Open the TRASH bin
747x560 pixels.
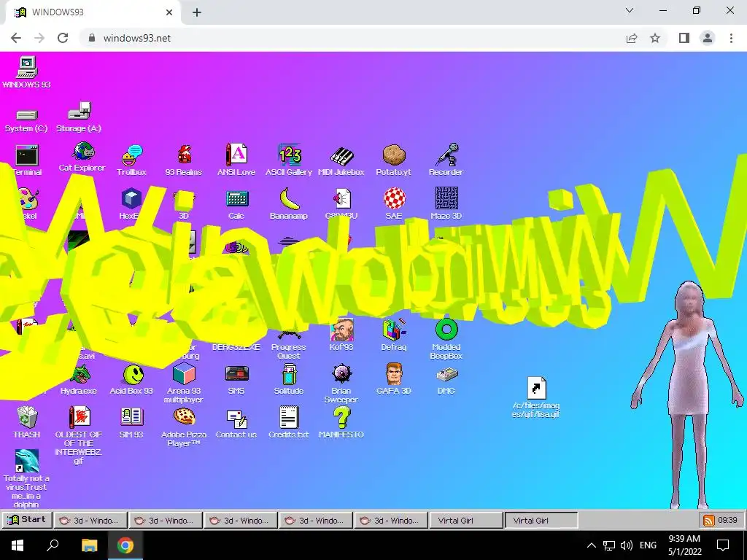27,418
